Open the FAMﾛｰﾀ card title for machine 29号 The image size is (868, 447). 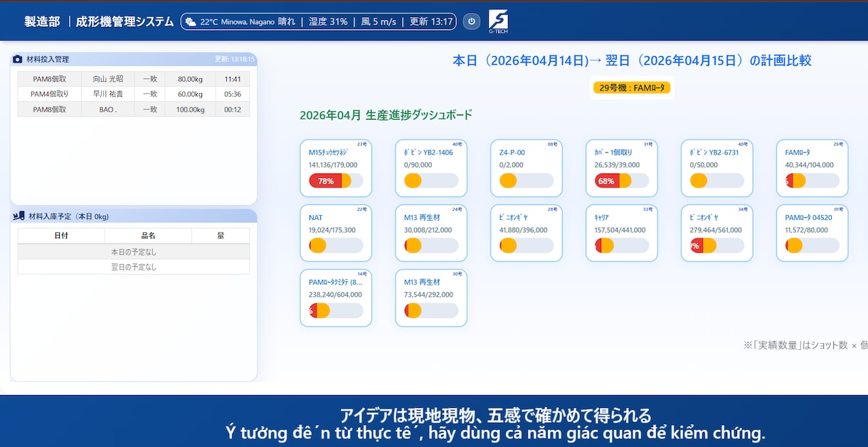tap(798, 152)
